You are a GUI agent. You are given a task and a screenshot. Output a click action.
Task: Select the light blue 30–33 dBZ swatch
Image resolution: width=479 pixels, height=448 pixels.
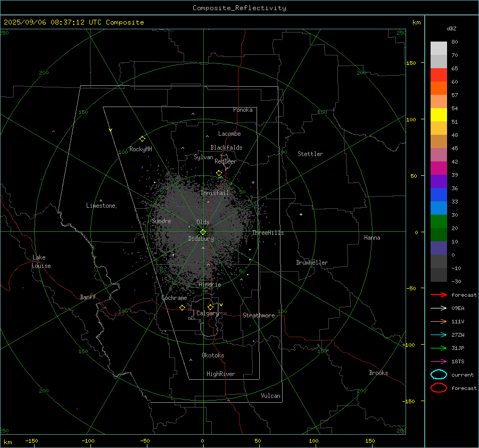(x=439, y=208)
